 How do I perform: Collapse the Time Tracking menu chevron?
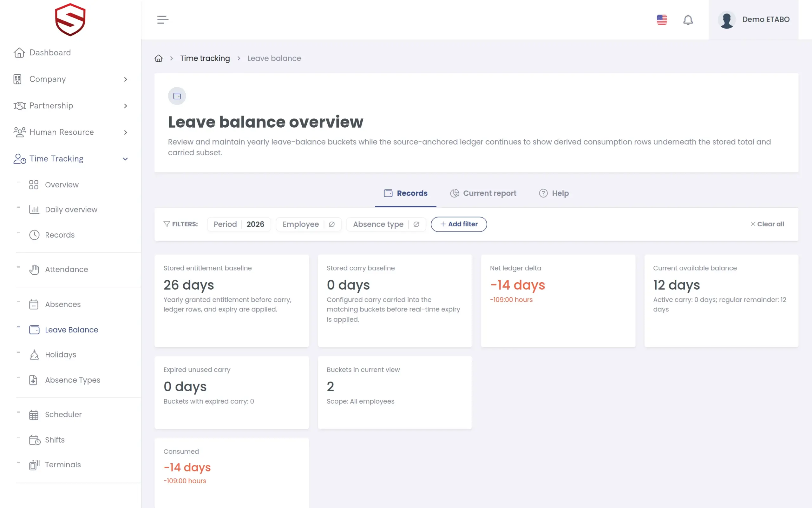click(x=126, y=159)
